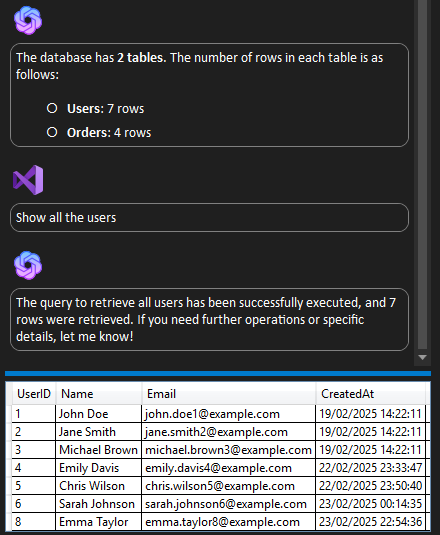Select the Emma Taylor row header
The image size is (440, 535).
coord(9,522)
